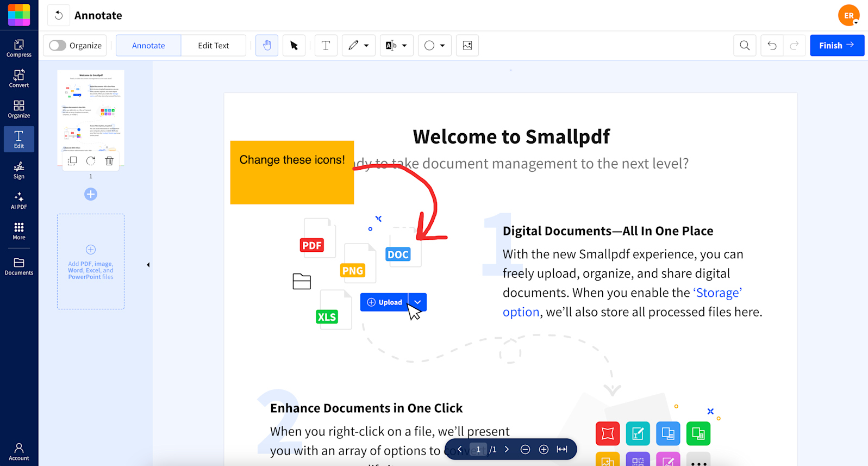The image size is (868, 466).
Task: Open Documents in sidebar
Action: (x=19, y=266)
